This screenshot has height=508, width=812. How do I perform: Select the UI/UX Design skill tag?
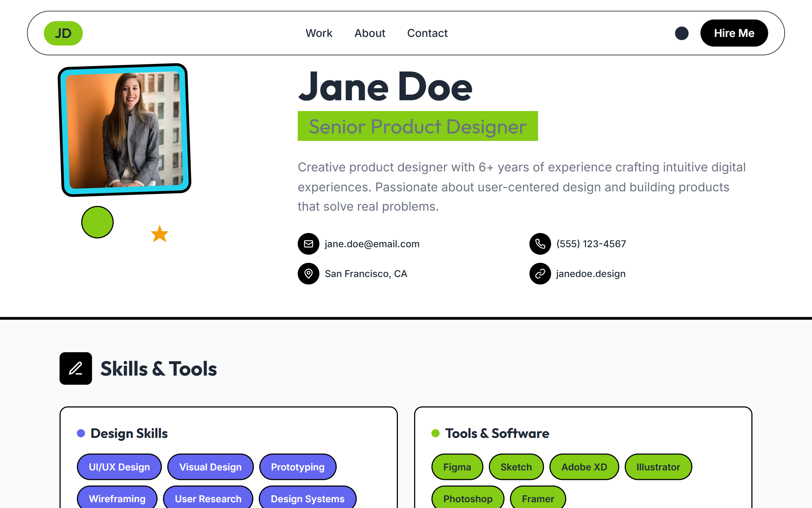119,467
